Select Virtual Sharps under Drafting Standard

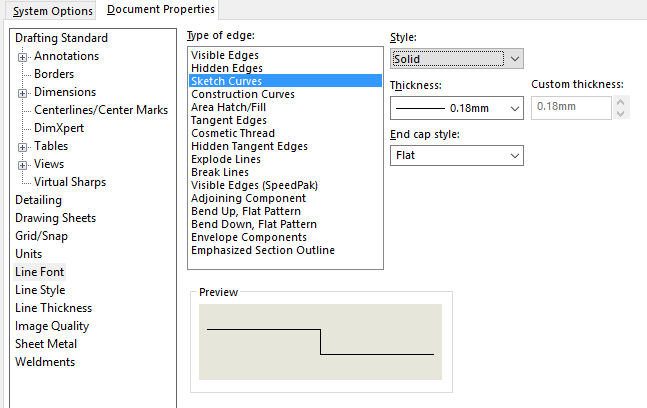tap(70, 182)
